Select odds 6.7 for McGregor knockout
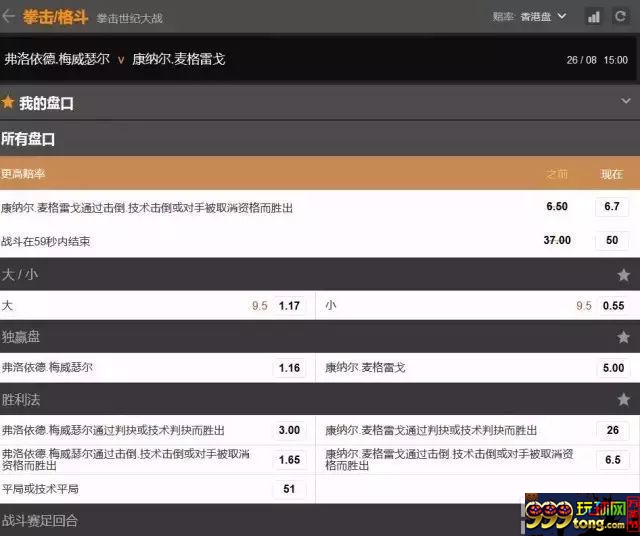The width and height of the screenshot is (640, 536). point(612,207)
